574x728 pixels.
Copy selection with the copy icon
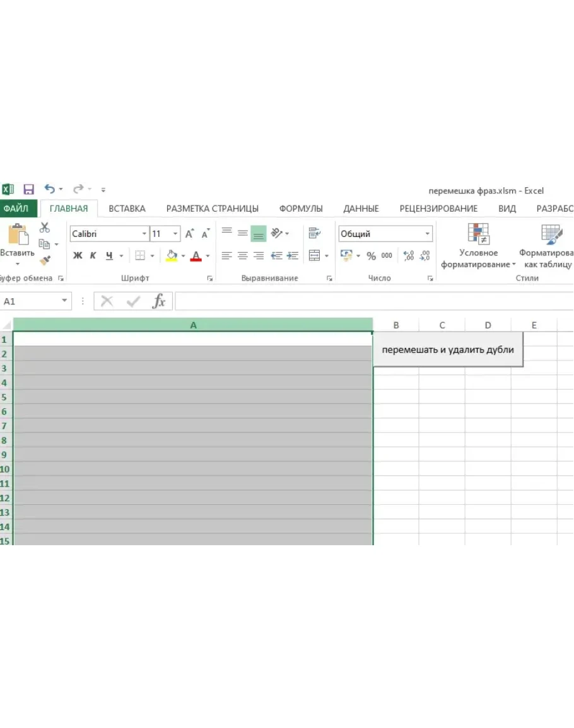(45, 244)
